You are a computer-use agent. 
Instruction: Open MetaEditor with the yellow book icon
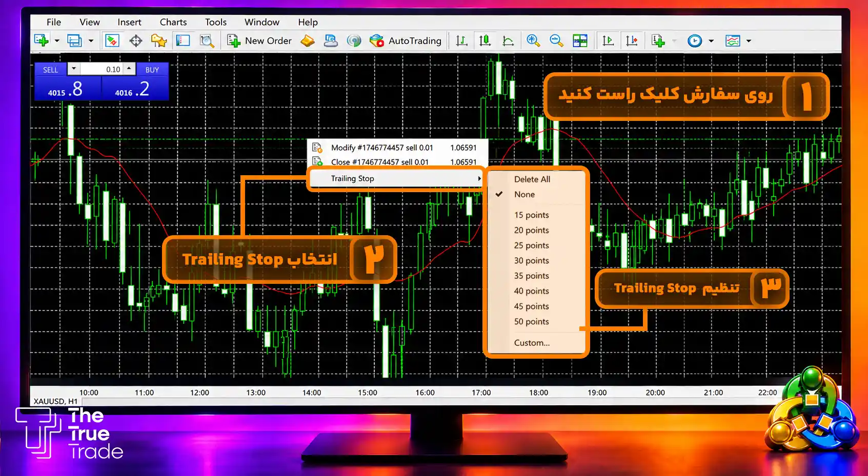coord(308,40)
